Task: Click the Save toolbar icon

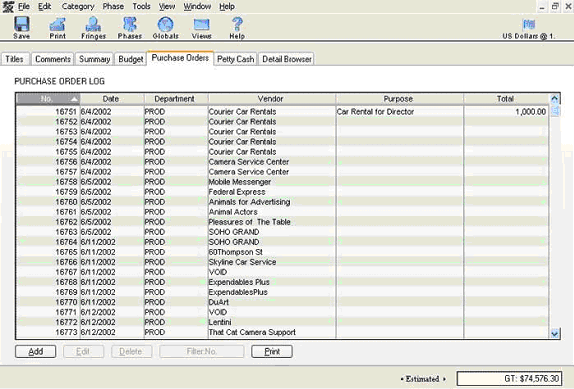Action: click(22, 27)
